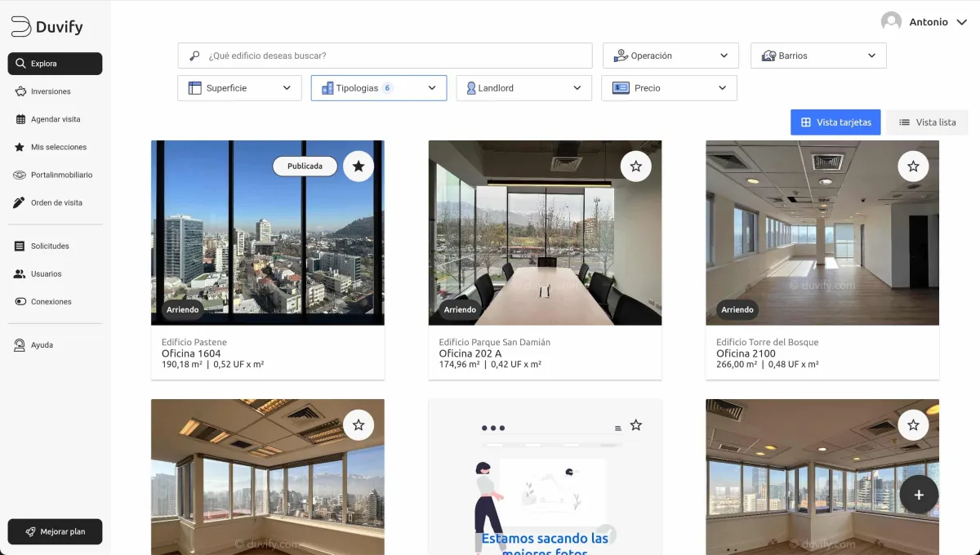The height and width of the screenshot is (555, 980).
Task: Open Torre del Bosque office photo
Action: coord(822,233)
